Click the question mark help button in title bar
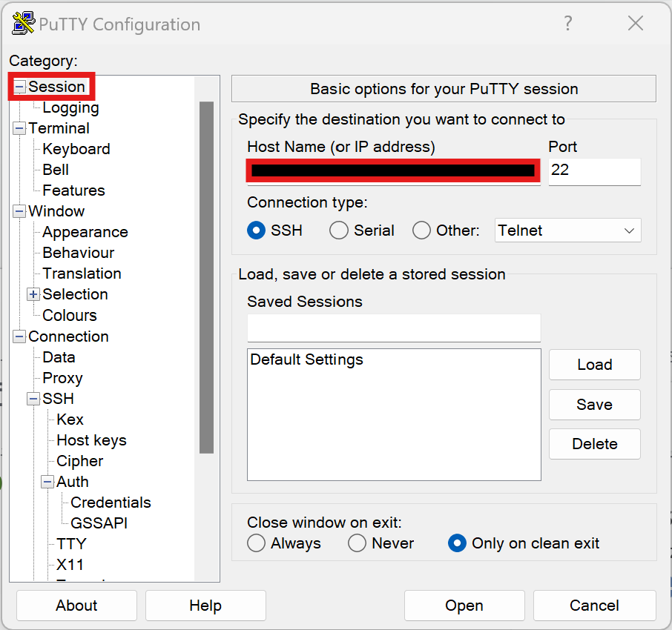Viewport: 672px width, 630px height. coord(568,23)
